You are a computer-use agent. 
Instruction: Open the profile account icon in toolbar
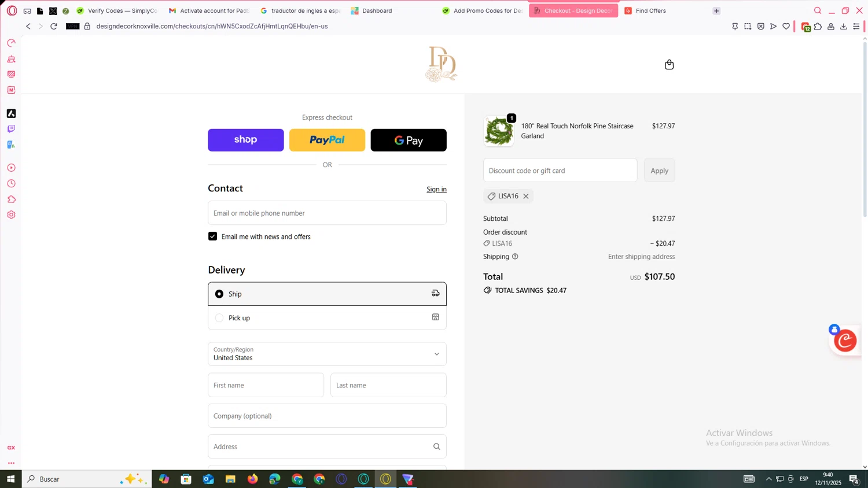pos(831,27)
